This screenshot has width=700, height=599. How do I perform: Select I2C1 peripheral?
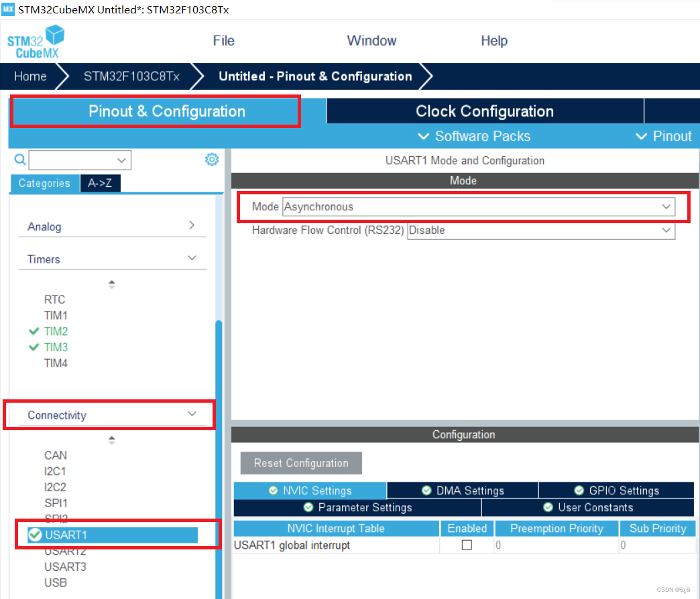point(55,472)
